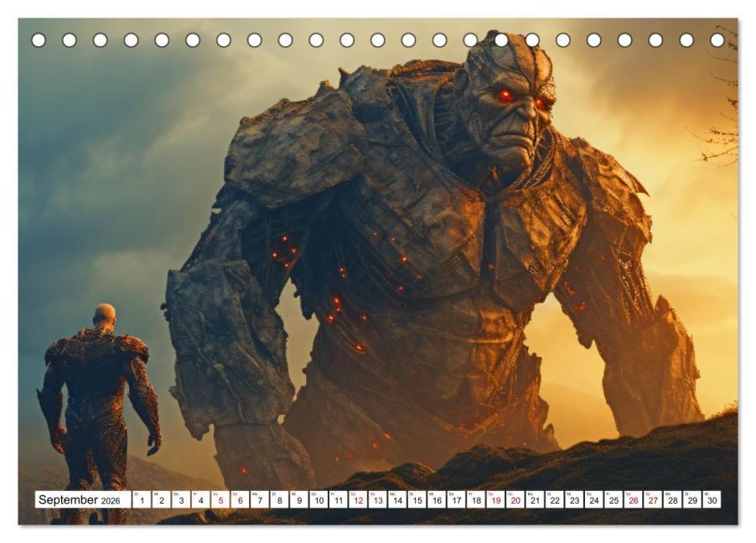
Task: Pick day 24 in the calendar strip
Action: pos(594,499)
